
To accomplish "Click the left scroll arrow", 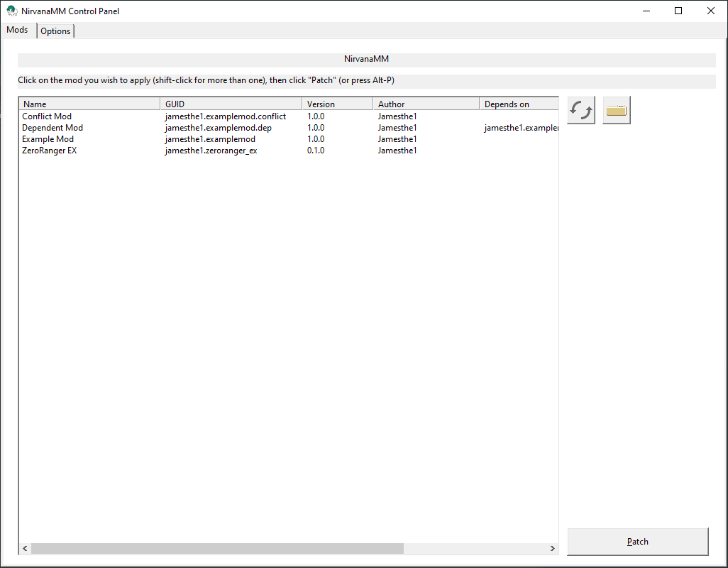I will pos(25,548).
